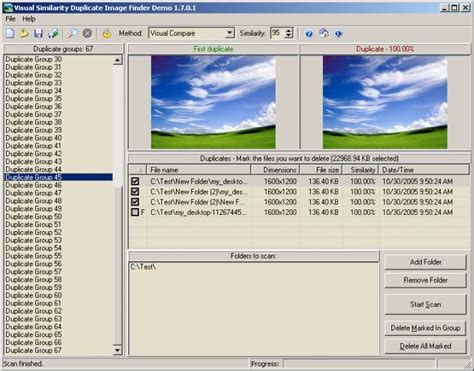Increase Similarity with the up arrow
Screen dimensions: 474x371
click(289, 31)
